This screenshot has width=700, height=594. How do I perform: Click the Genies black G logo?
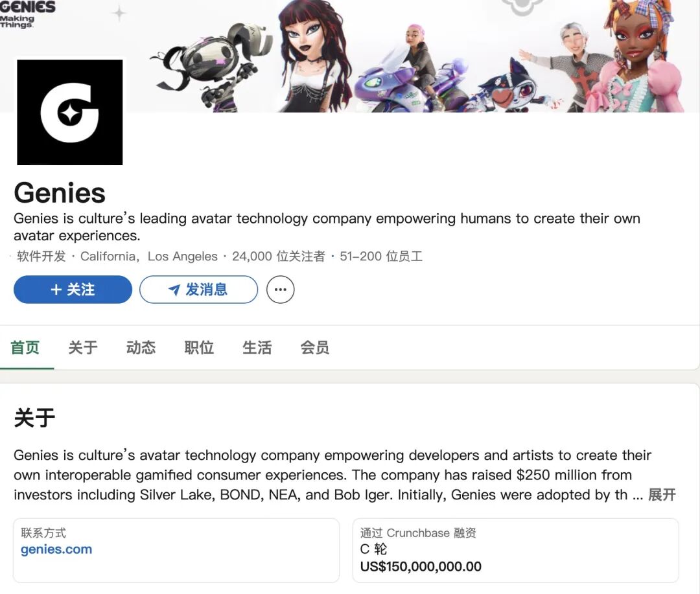[x=69, y=113]
